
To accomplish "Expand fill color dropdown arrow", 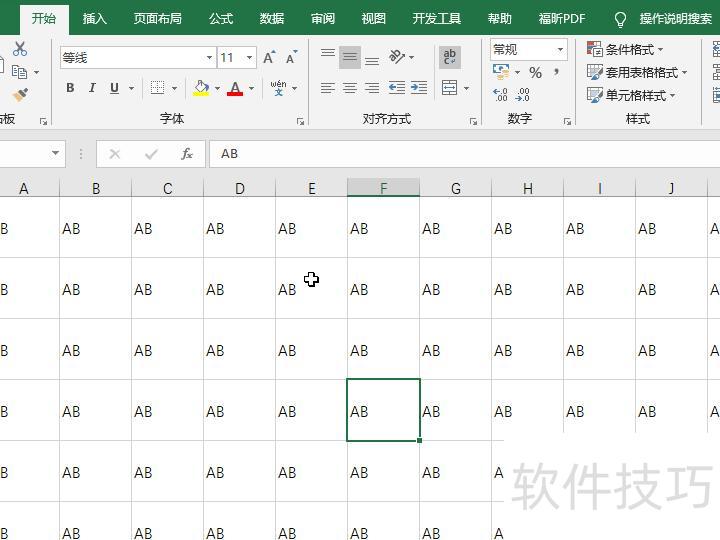I will pos(217,88).
